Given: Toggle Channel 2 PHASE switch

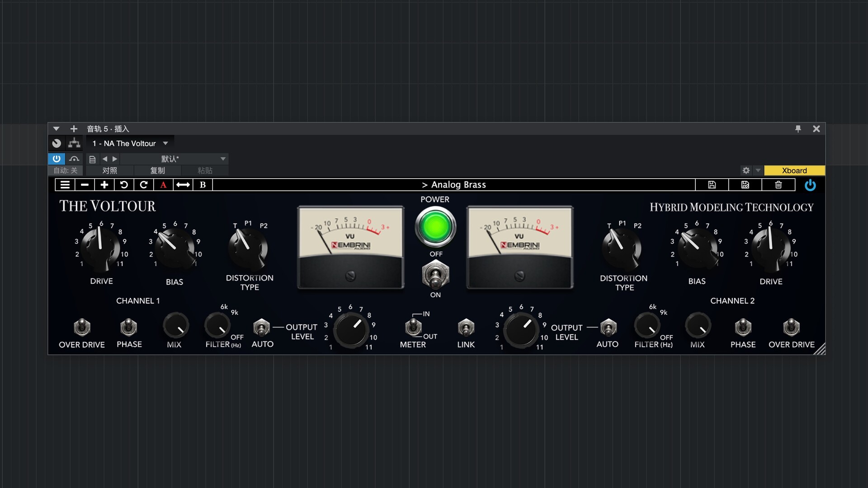Looking at the screenshot, I should [x=743, y=327].
